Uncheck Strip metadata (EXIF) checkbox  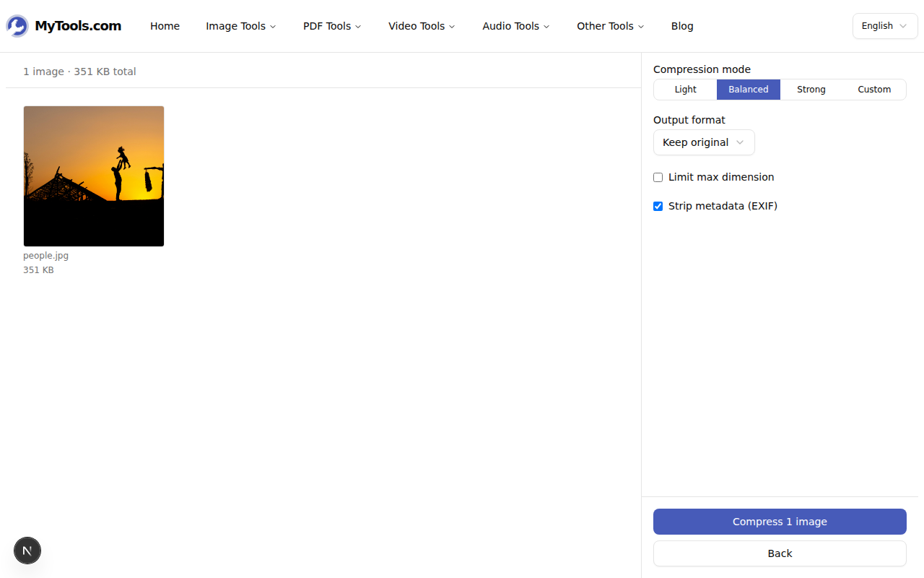658,207
